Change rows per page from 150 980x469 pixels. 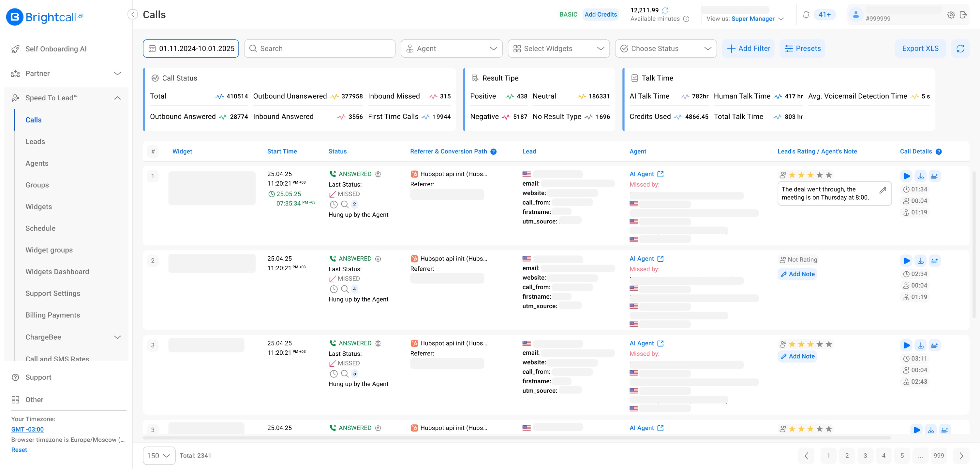tap(159, 456)
